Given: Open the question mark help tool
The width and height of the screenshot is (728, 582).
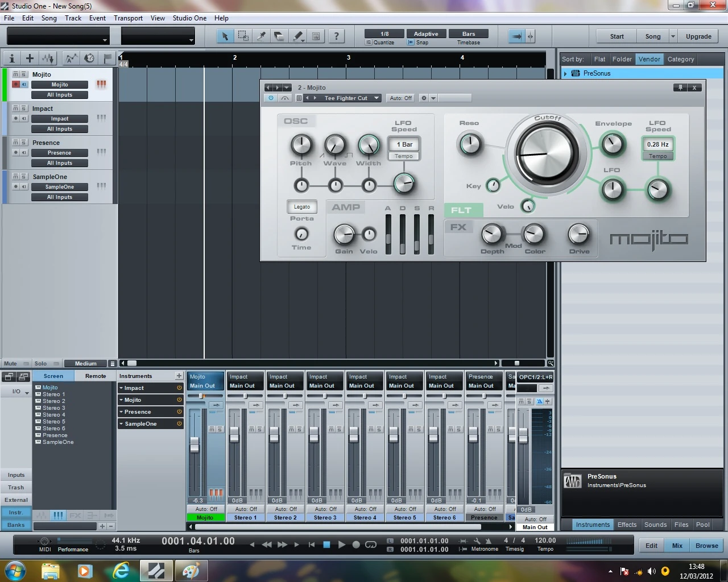Looking at the screenshot, I should click(337, 36).
